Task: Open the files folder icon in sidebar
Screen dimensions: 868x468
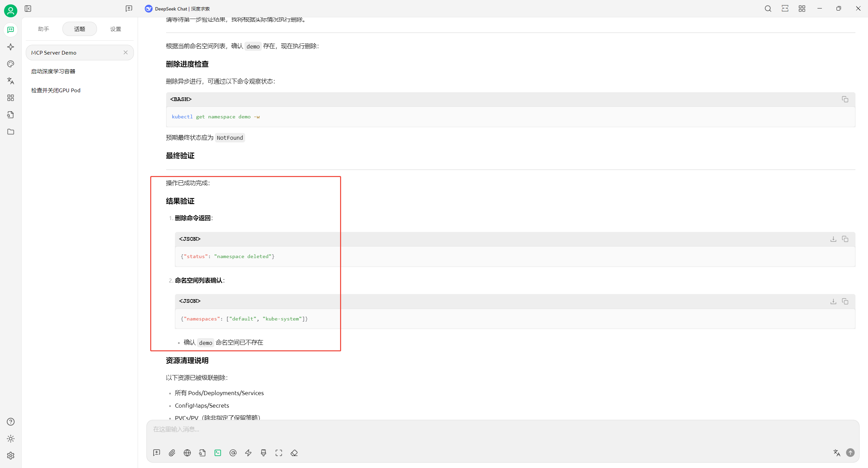Action: [x=11, y=132]
